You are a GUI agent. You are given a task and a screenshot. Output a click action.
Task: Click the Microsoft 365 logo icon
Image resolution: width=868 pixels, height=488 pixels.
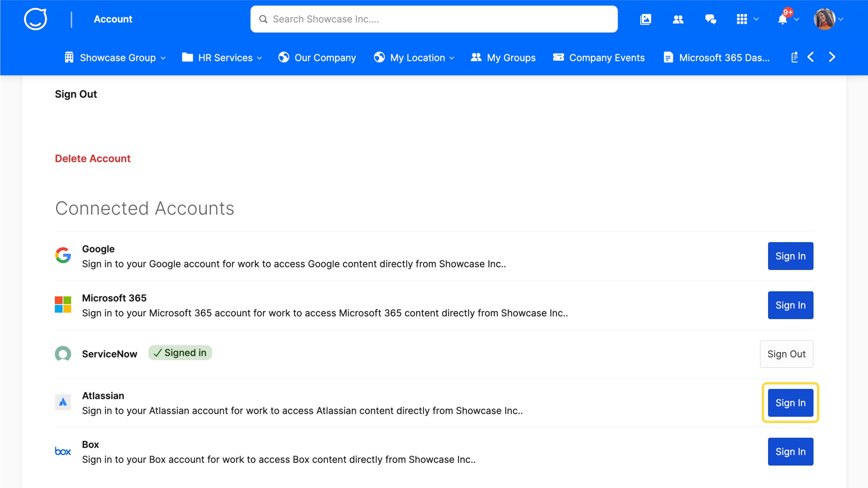point(63,304)
